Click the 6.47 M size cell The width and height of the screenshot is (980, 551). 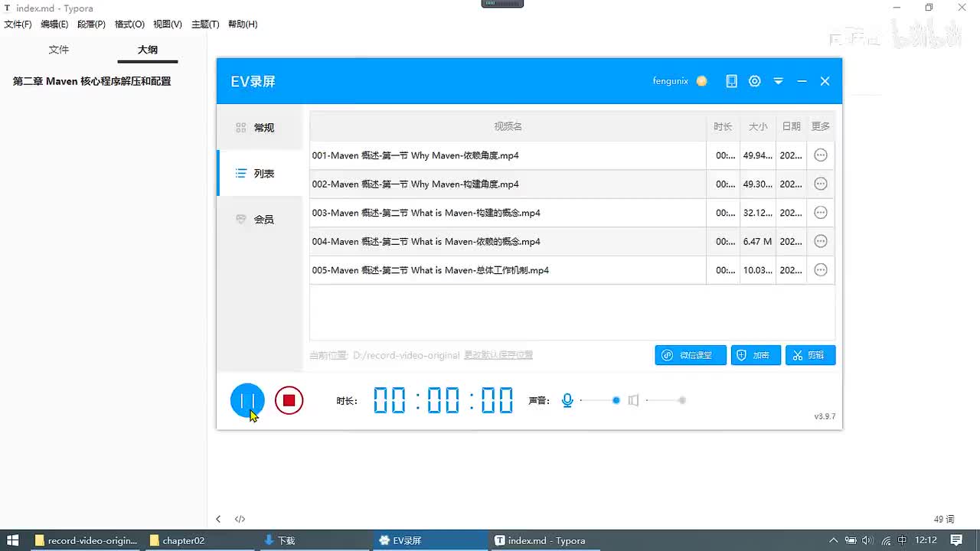coord(757,241)
